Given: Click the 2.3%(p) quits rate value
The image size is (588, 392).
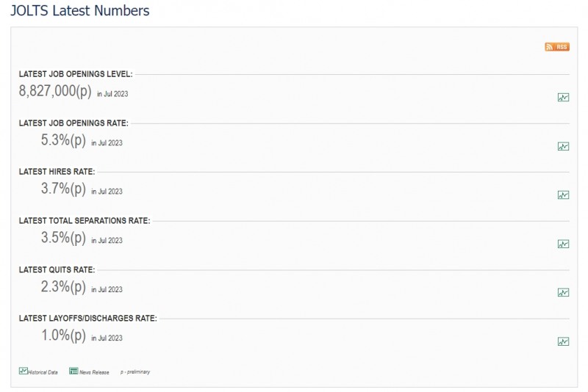Looking at the screenshot, I should 63,286.
